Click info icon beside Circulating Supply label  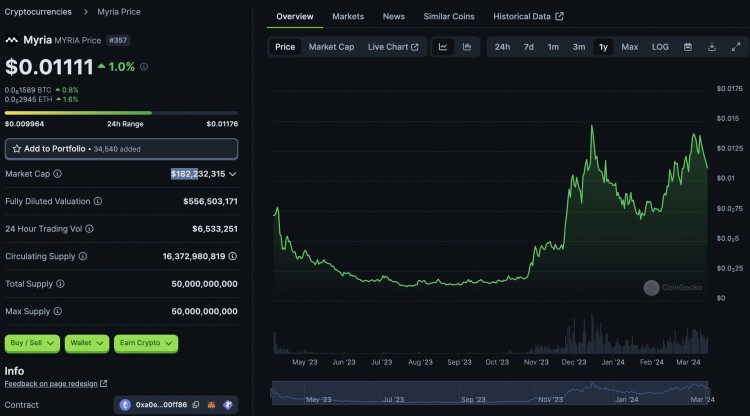[83, 256]
